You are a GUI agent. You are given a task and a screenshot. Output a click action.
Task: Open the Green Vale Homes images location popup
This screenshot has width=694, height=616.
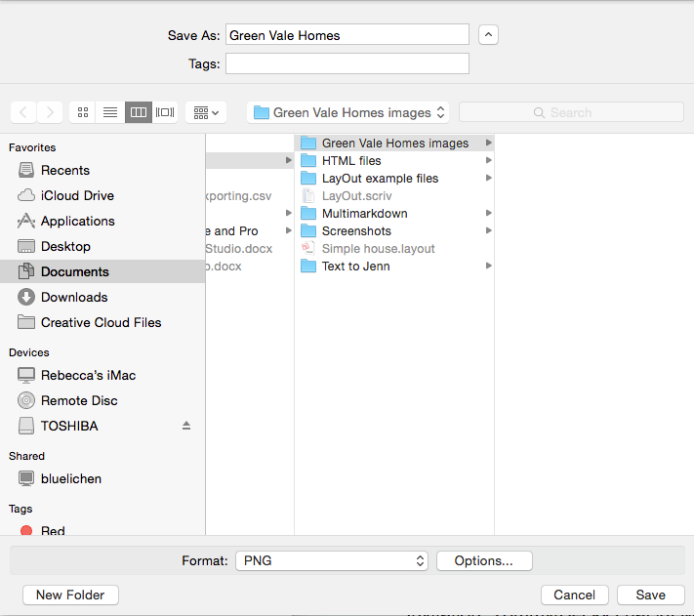347,112
